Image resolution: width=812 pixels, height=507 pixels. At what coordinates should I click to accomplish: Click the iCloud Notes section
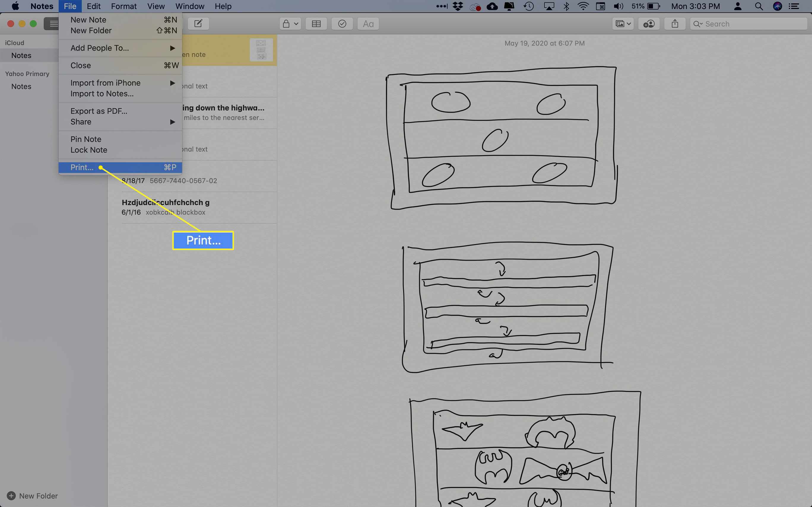20,55
